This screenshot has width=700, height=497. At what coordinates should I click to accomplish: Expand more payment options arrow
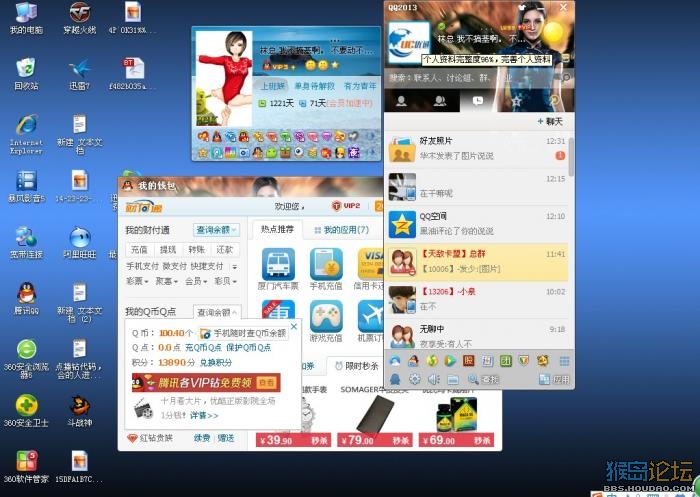(234, 267)
